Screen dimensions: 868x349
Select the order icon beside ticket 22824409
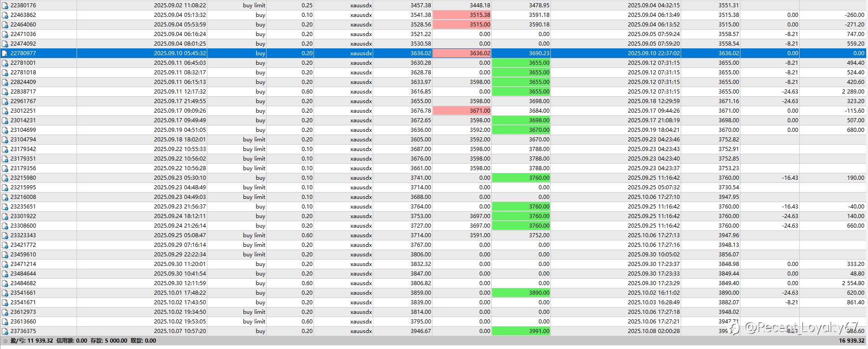point(5,82)
